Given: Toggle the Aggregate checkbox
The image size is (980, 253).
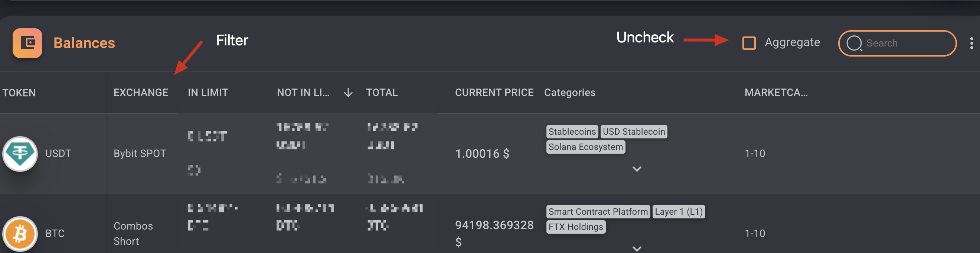Looking at the screenshot, I should 749,43.
